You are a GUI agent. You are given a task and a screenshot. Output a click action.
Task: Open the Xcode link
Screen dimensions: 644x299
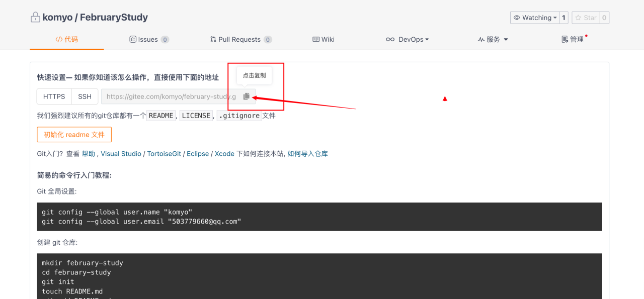pyautogui.click(x=224, y=154)
